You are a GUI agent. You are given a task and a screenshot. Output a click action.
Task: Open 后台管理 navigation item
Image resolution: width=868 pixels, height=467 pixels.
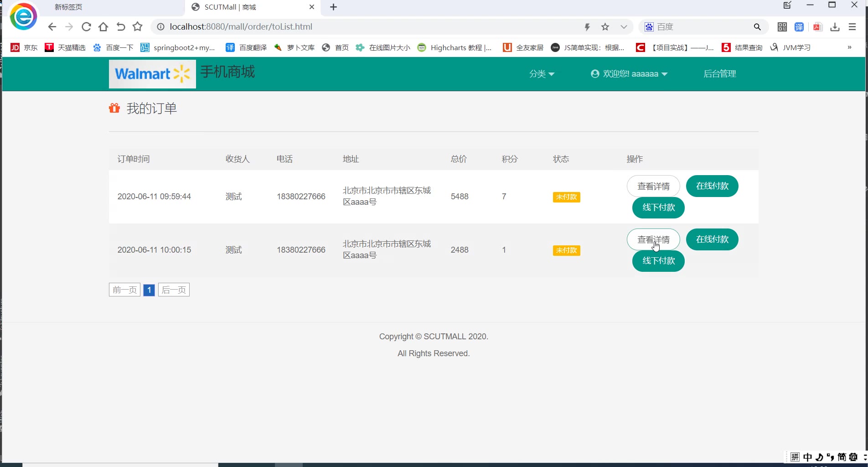coord(719,74)
